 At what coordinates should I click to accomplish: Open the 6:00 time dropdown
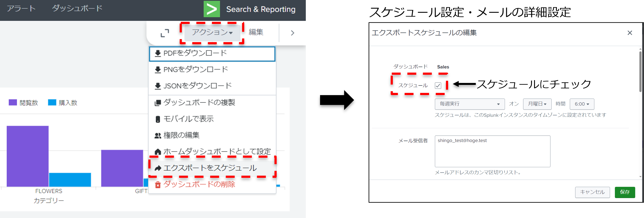[x=582, y=104]
